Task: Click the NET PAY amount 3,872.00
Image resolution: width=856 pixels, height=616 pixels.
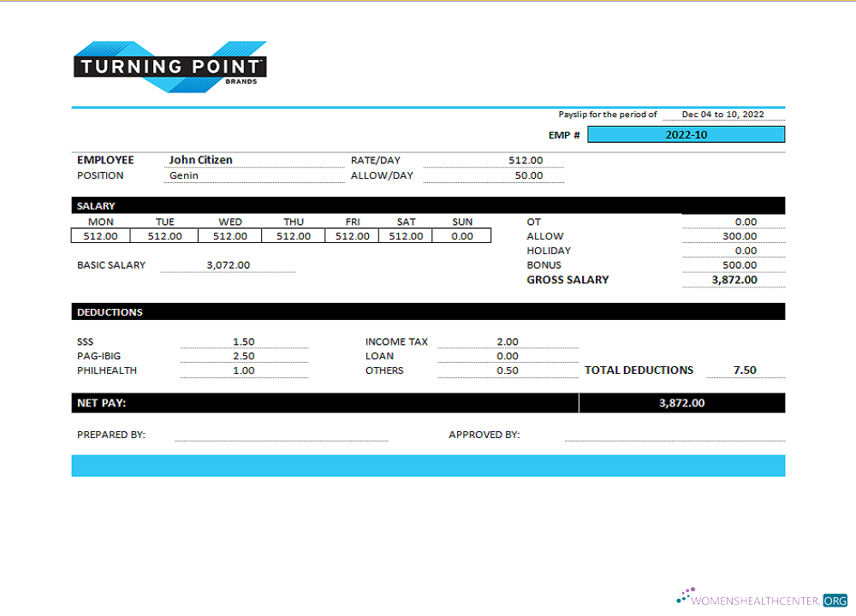Action: (681, 402)
